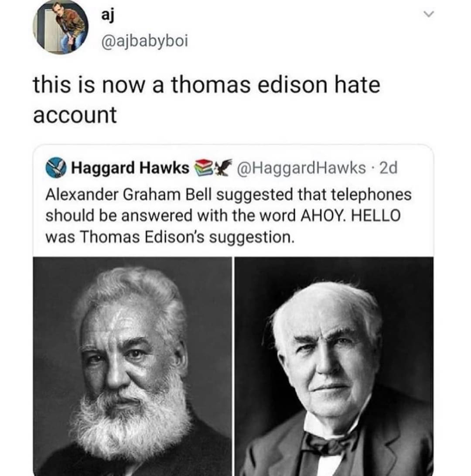Screen dimensions: 471x476
Task: Click the Haggard Hawks avatar icon
Action: (x=56, y=168)
